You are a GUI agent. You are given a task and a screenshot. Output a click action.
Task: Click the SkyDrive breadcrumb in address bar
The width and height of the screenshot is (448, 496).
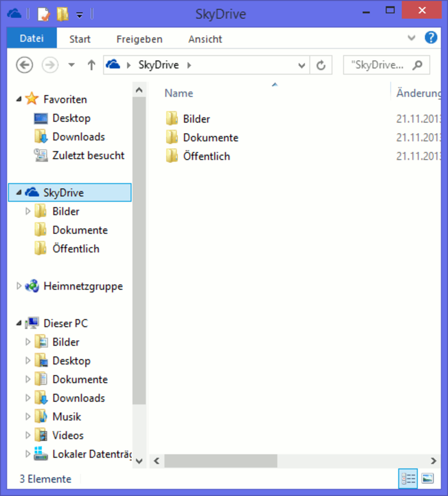click(x=159, y=65)
